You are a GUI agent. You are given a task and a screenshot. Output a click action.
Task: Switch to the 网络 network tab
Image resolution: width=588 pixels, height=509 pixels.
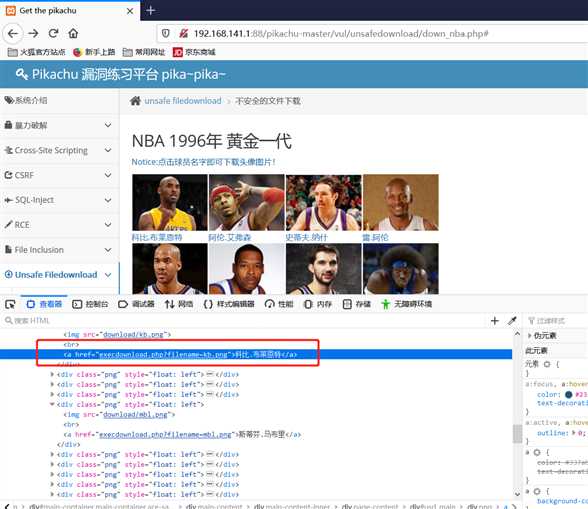tap(179, 304)
